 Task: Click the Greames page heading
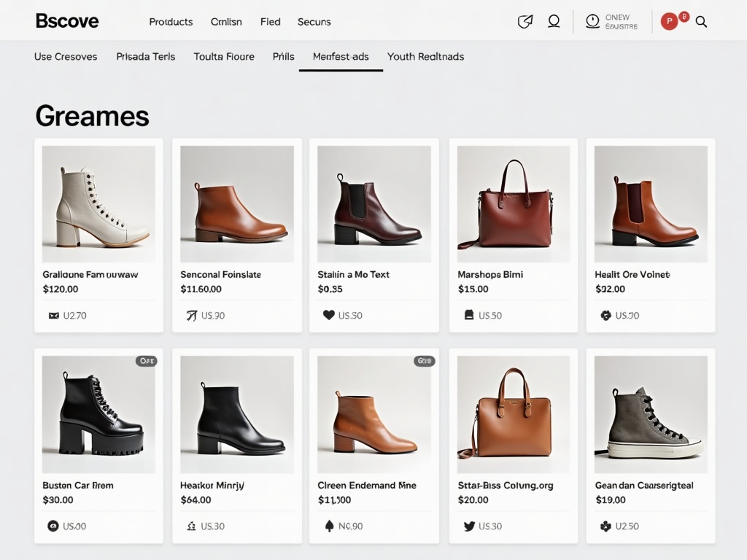click(93, 116)
